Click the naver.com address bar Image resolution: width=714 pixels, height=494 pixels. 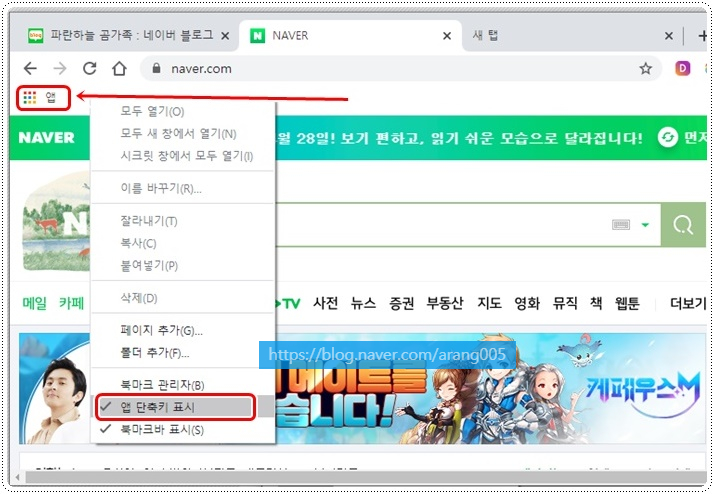pos(401,69)
